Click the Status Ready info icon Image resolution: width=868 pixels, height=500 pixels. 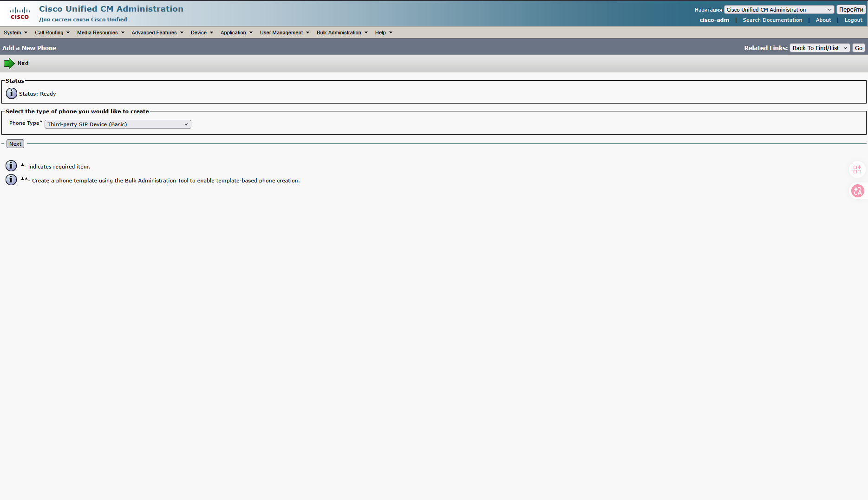tap(12, 93)
